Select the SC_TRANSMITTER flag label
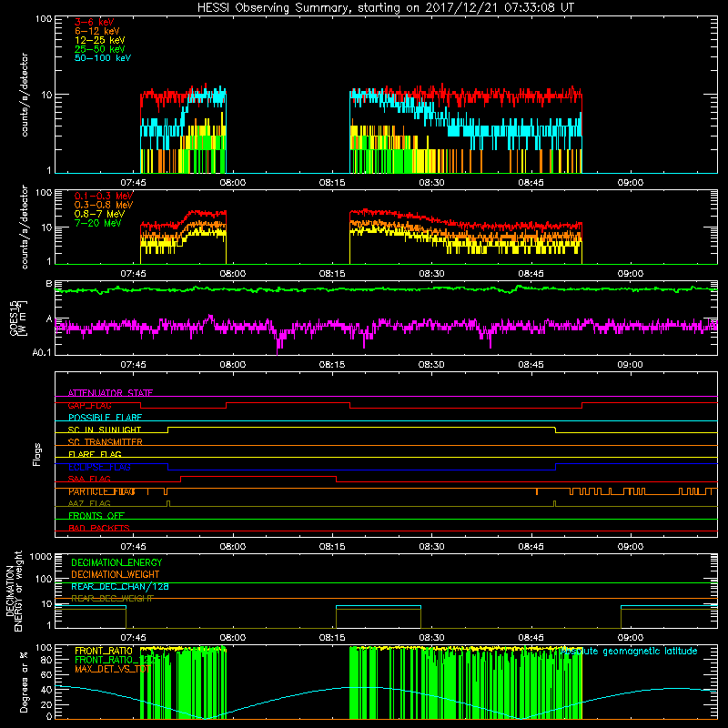 tap(105, 441)
